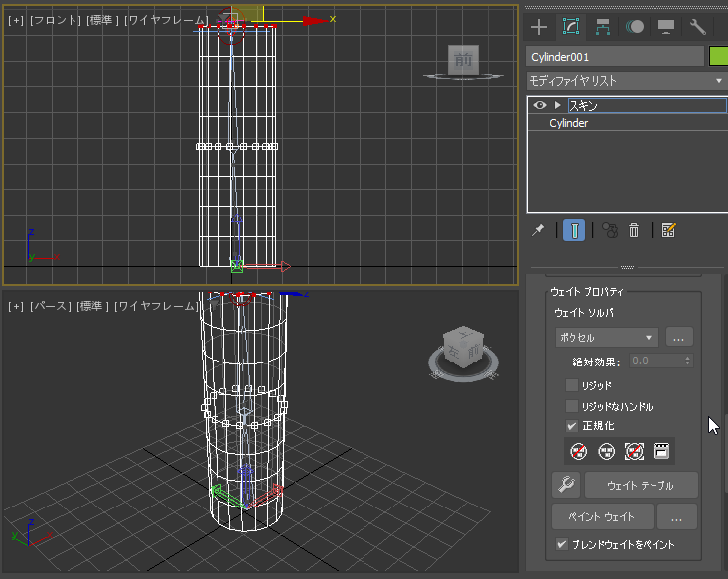
Task: Enable the リジッドなハンドル checkbox
Action: [x=571, y=406]
